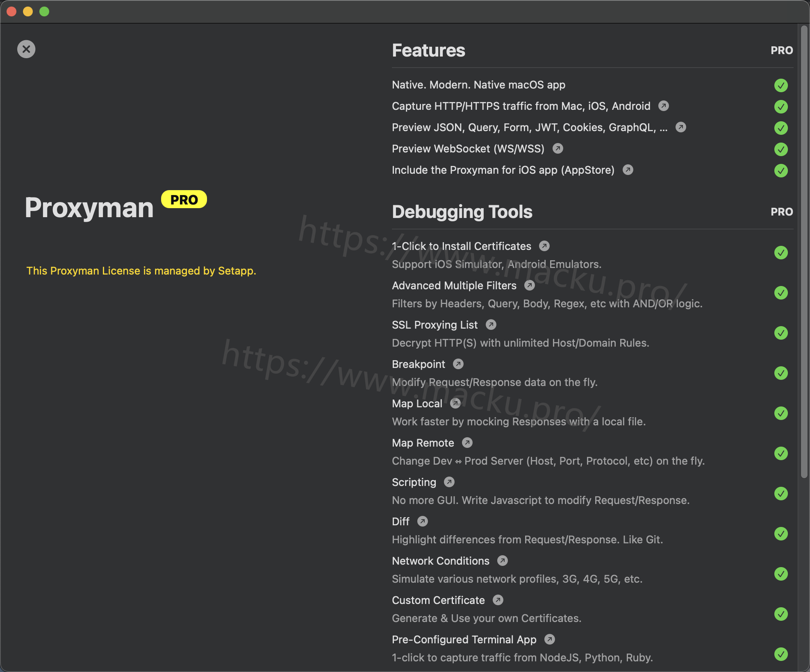Open link icon beside Custom Certificate

(x=498, y=600)
